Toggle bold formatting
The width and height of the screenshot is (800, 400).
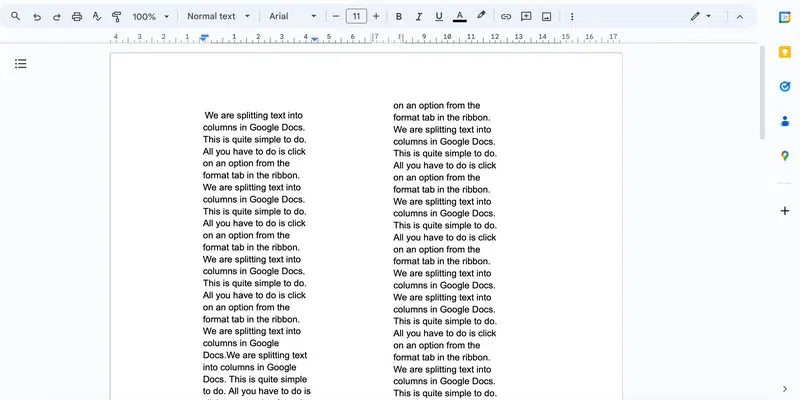(x=399, y=16)
